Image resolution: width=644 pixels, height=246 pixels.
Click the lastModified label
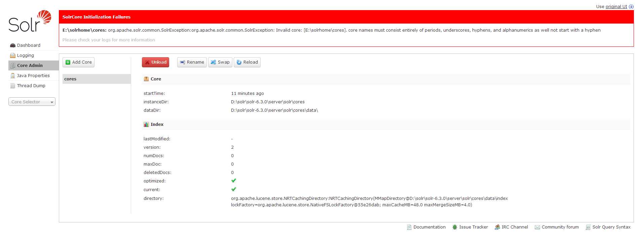click(x=157, y=139)
